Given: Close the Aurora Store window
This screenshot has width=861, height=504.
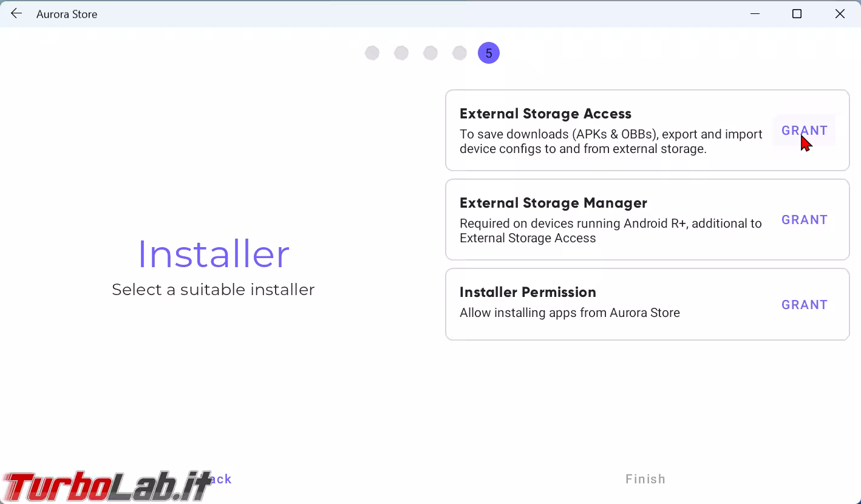Looking at the screenshot, I should click(x=840, y=14).
